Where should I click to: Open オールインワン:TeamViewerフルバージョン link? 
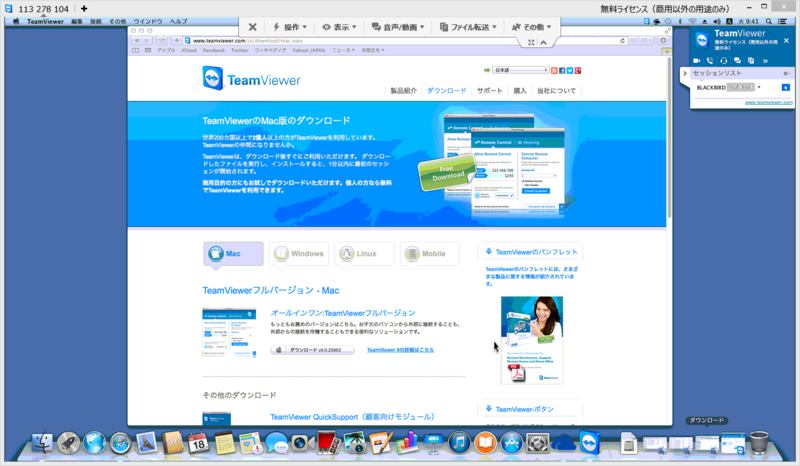point(343,313)
